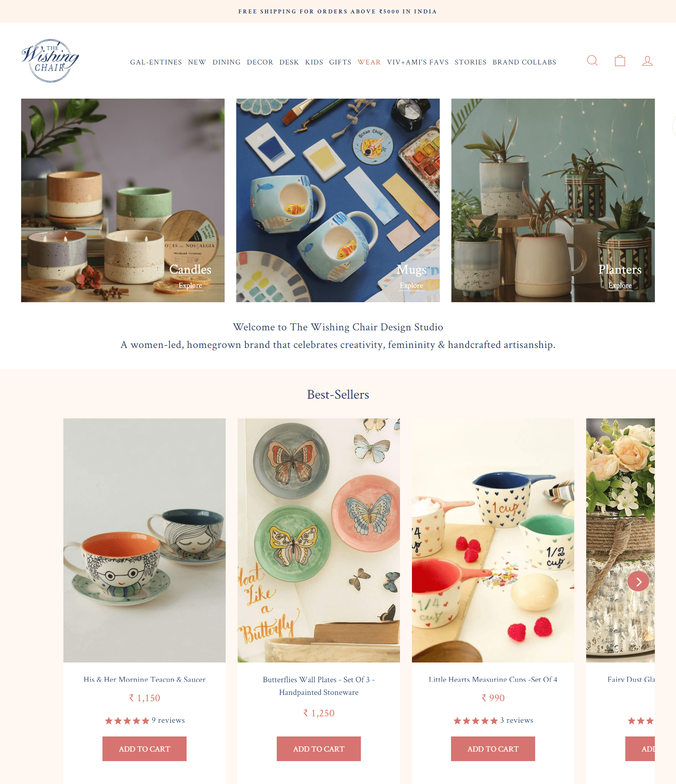Open the DINING menu
This screenshot has width=676, height=784.
pyautogui.click(x=226, y=62)
